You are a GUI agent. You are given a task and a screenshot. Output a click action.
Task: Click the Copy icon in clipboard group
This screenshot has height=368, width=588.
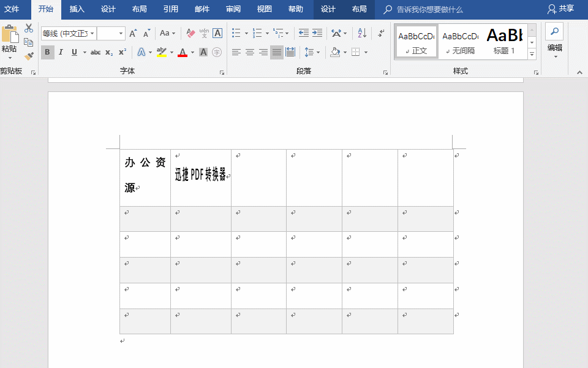coord(29,42)
